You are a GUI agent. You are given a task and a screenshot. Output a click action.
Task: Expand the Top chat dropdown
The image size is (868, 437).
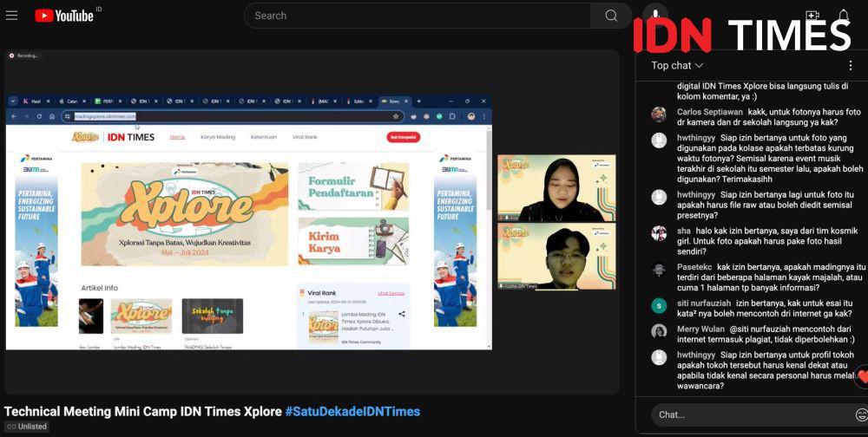pos(676,65)
